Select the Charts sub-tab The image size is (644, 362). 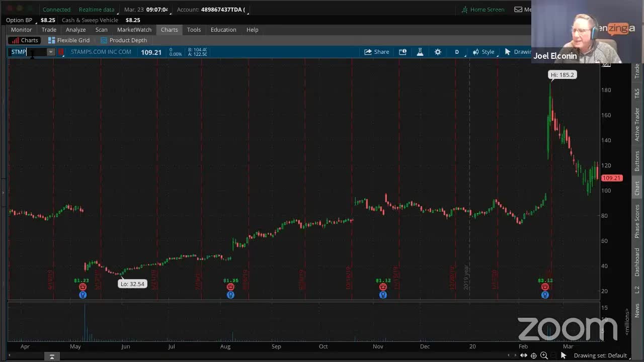pyautogui.click(x=25, y=40)
